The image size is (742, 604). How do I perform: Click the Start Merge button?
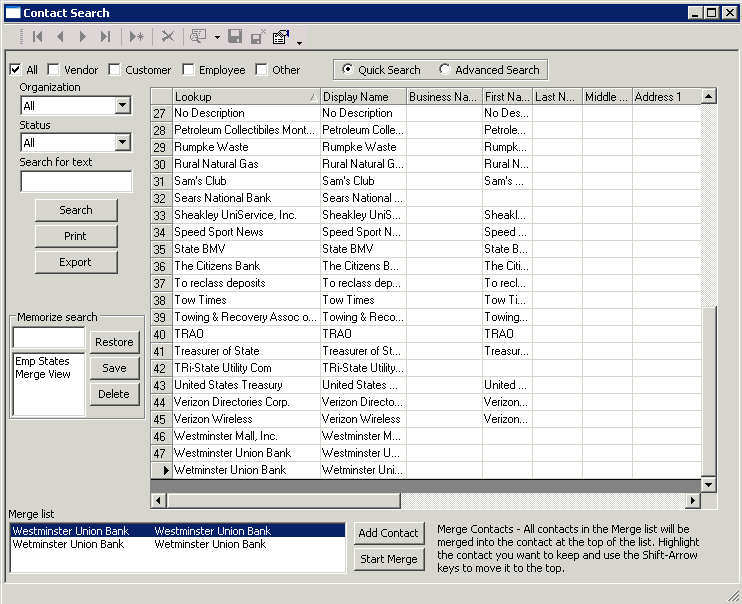pyautogui.click(x=389, y=559)
